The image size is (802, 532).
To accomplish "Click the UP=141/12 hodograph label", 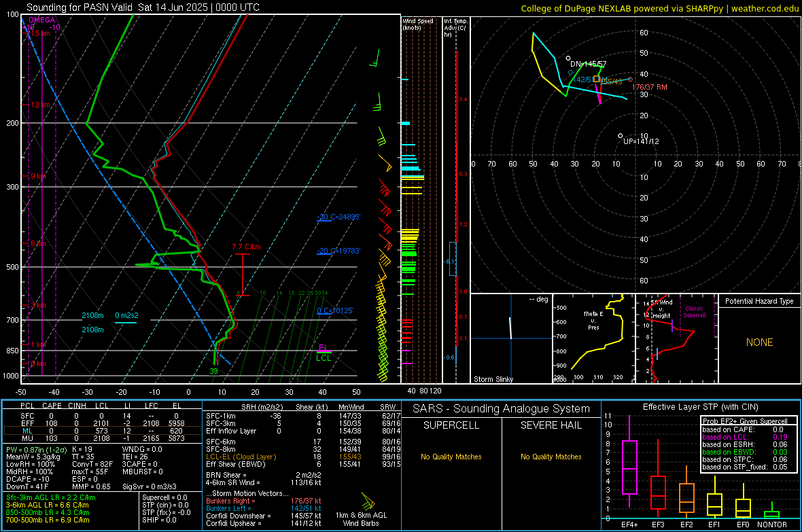I will pyautogui.click(x=641, y=141).
